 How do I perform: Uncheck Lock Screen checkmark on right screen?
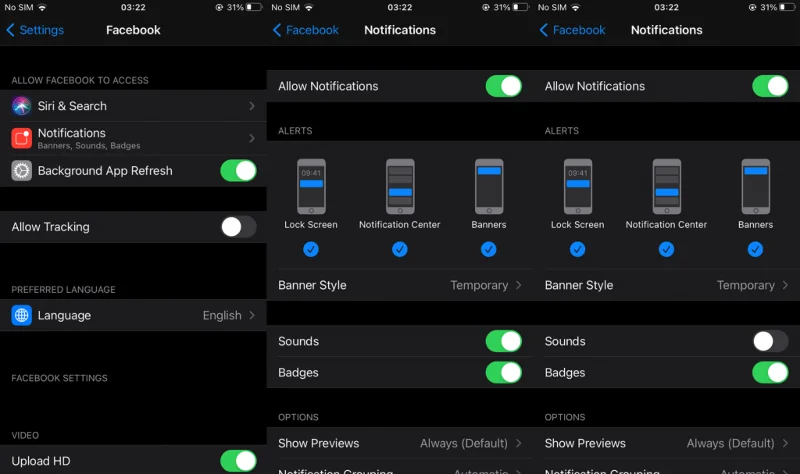click(x=578, y=249)
